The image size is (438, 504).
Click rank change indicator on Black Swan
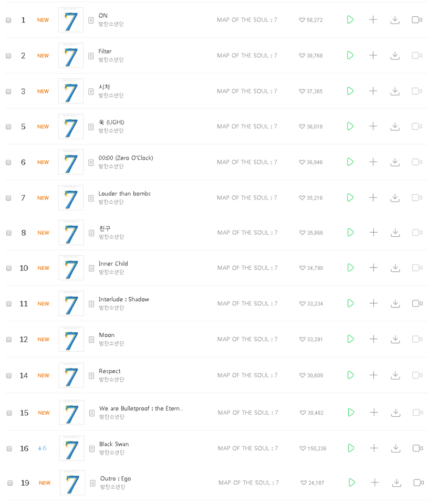coord(42,448)
